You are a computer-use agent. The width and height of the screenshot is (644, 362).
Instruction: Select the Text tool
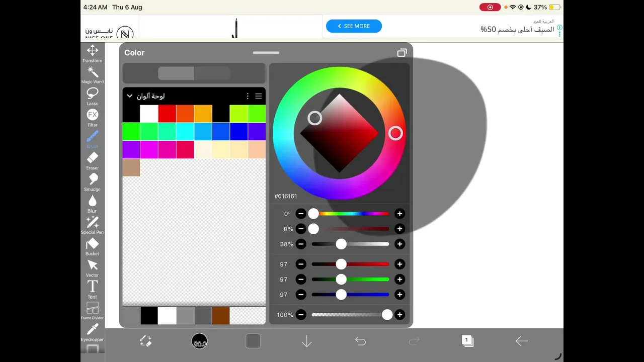coord(93,290)
